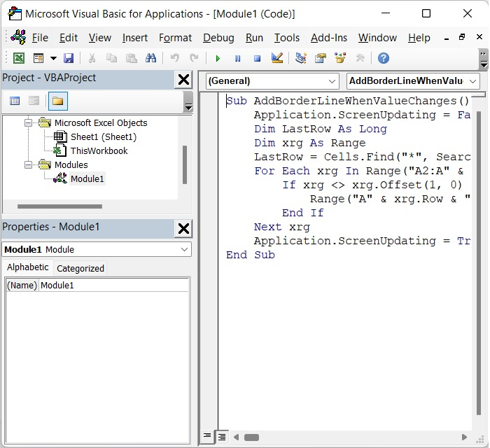Open the AddBorderLineWhenValueChanges procedure dropdown
Image resolution: width=490 pixels, height=448 pixels.
pos(413,81)
